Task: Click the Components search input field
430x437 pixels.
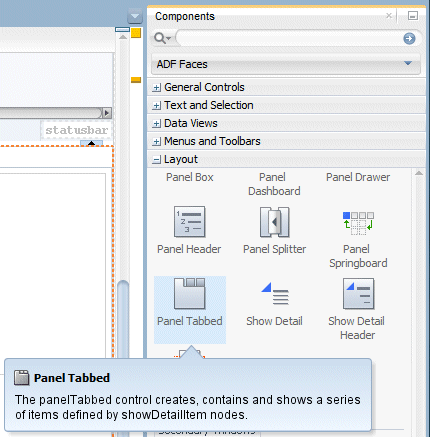Action: click(x=289, y=38)
